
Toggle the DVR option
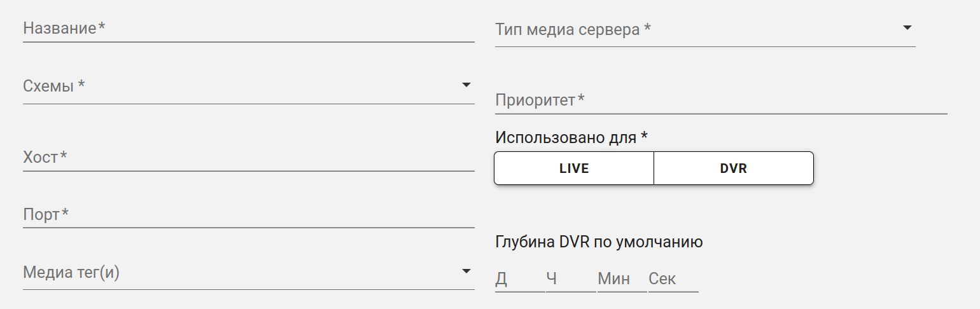point(733,168)
